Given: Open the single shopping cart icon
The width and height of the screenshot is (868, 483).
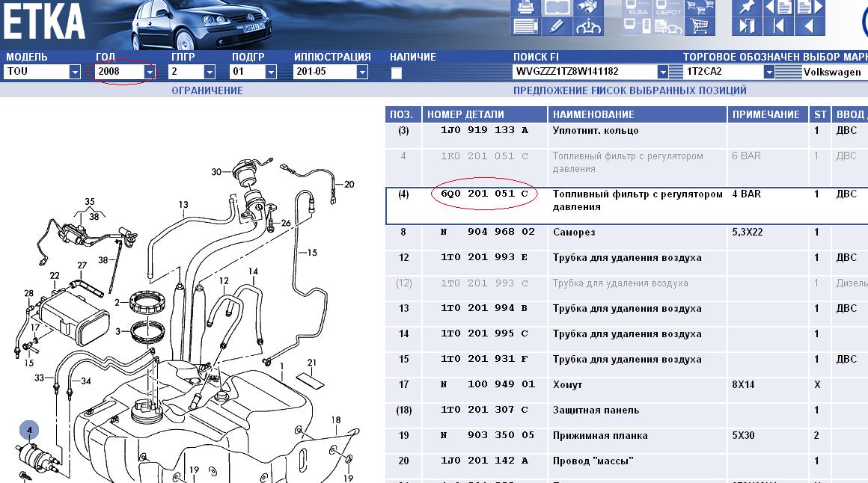Looking at the screenshot, I should pyautogui.click(x=700, y=26).
